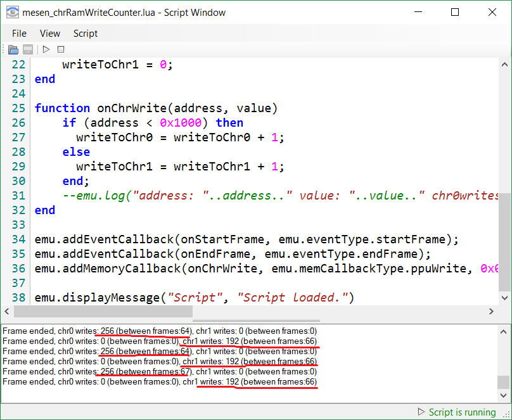Click the 'end' keyword on line 32
The height and width of the screenshot is (420, 512).
coord(45,210)
